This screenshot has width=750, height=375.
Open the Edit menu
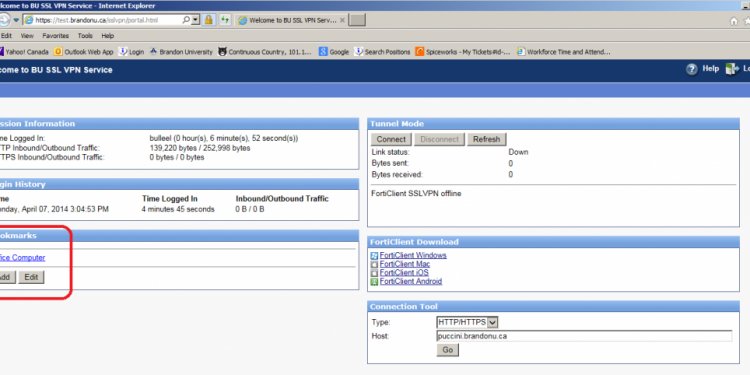click(6, 36)
